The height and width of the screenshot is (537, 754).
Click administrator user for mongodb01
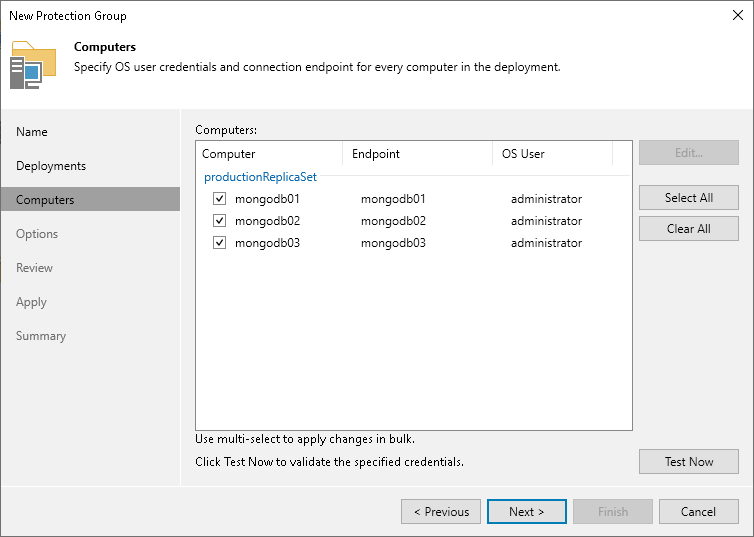pos(546,199)
